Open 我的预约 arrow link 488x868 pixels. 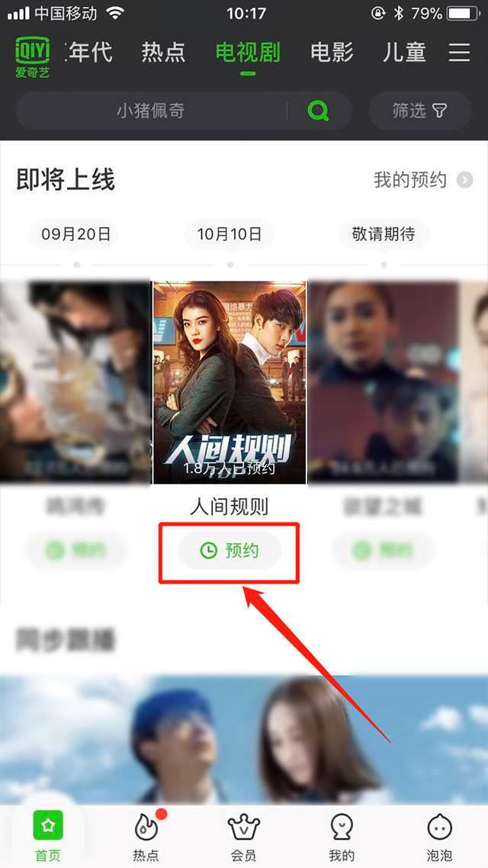coord(423,180)
